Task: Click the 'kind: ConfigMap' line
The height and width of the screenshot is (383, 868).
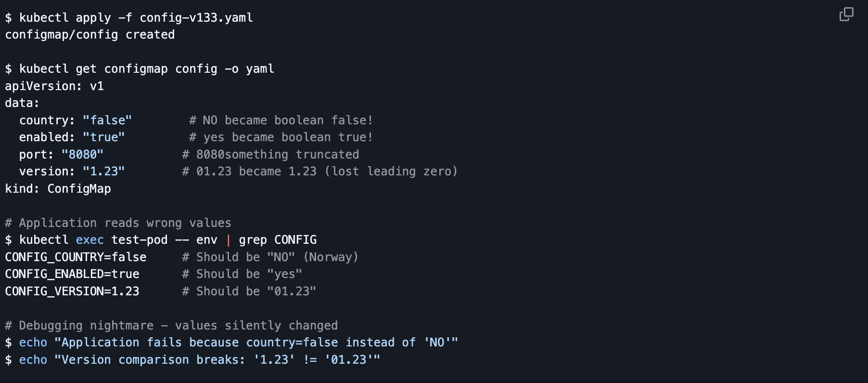Action: click(58, 189)
